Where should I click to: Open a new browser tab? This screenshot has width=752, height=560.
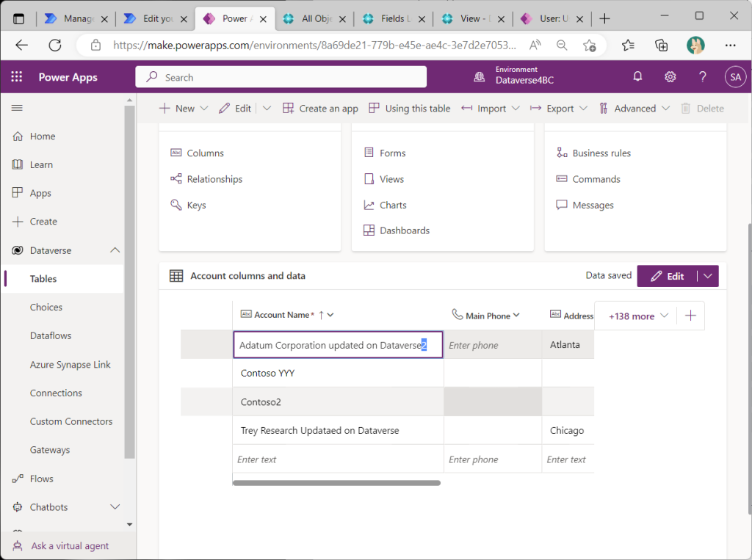(x=605, y=18)
